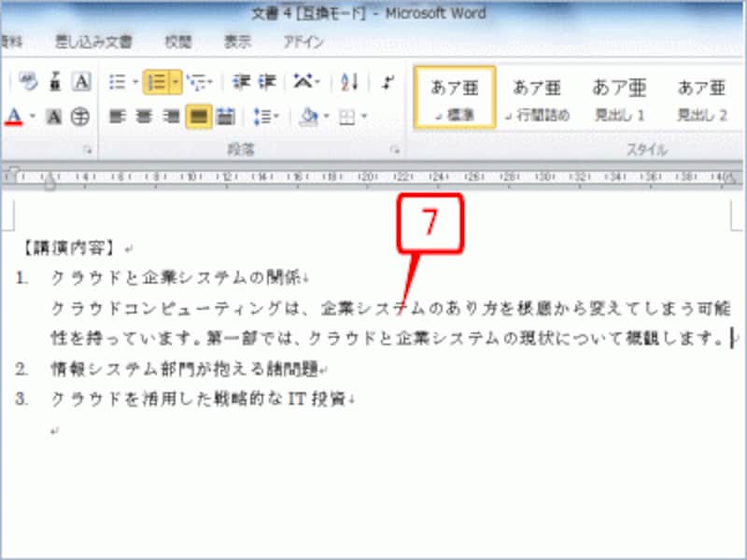
Task: Click list item クラウドと企業システムの関係
Action: [x=176, y=277]
